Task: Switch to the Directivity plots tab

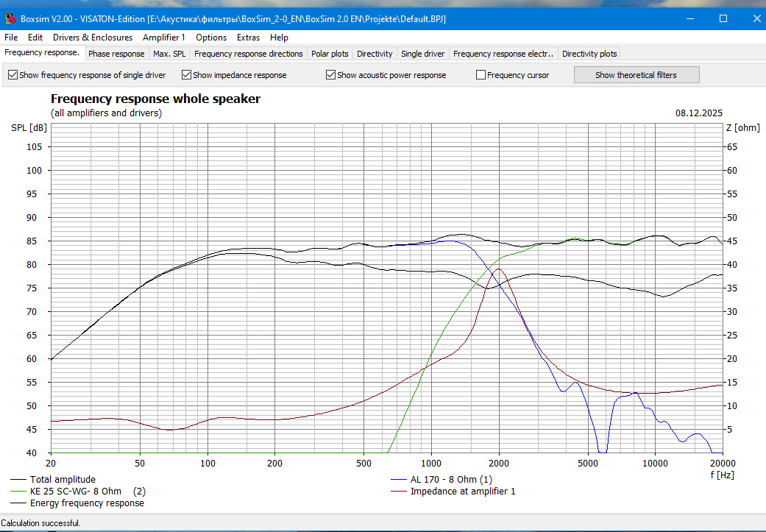Action: click(589, 54)
